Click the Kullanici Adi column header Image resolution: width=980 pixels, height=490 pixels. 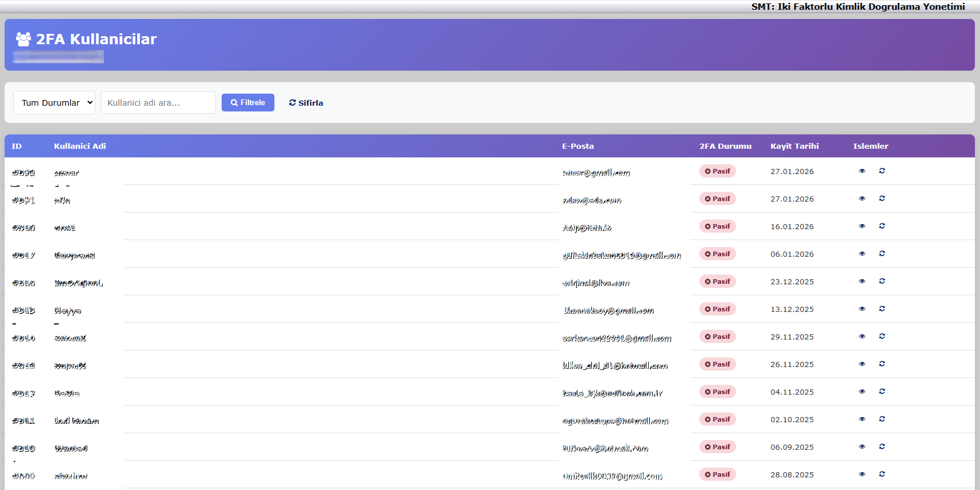tap(80, 146)
